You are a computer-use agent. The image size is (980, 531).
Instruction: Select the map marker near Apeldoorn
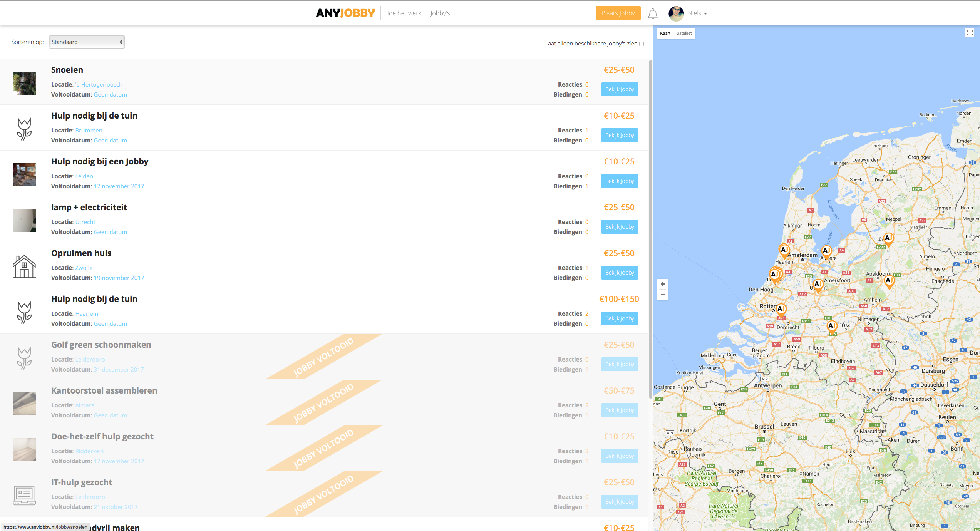[x=889, y=281]
